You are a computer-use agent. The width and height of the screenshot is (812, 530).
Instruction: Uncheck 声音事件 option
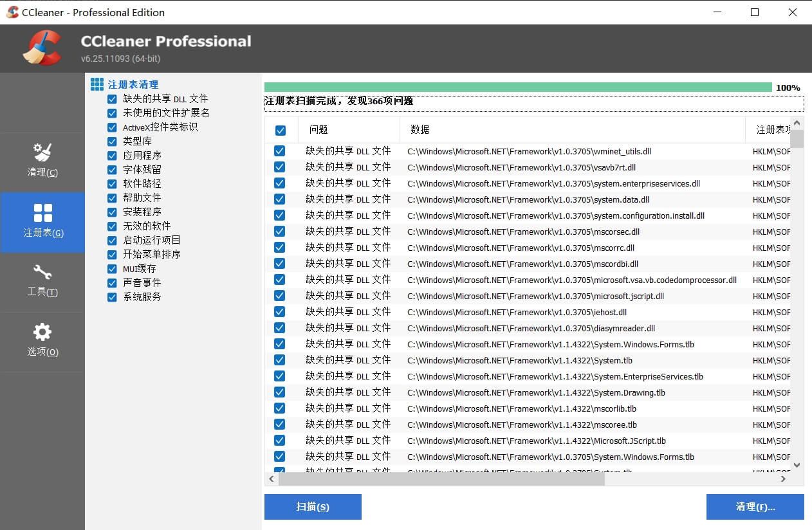click(x=112, y=283)
